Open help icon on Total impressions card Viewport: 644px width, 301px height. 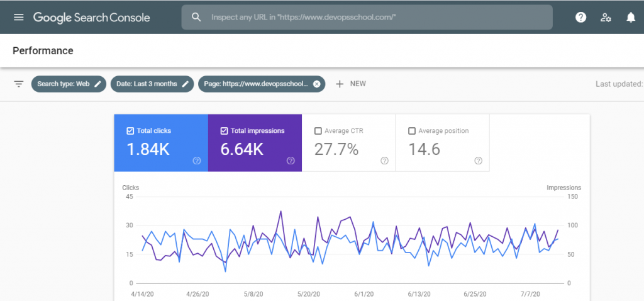(291, 161)
